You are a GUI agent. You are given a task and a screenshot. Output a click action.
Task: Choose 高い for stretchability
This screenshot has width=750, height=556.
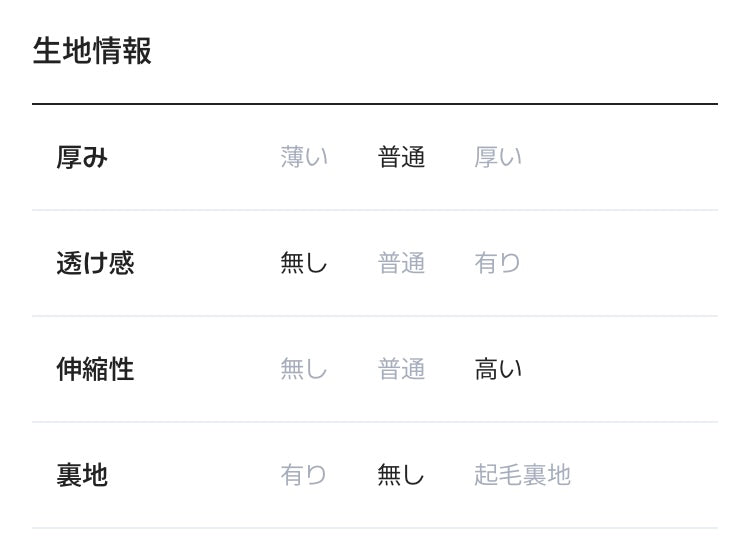tap(498, 370)
